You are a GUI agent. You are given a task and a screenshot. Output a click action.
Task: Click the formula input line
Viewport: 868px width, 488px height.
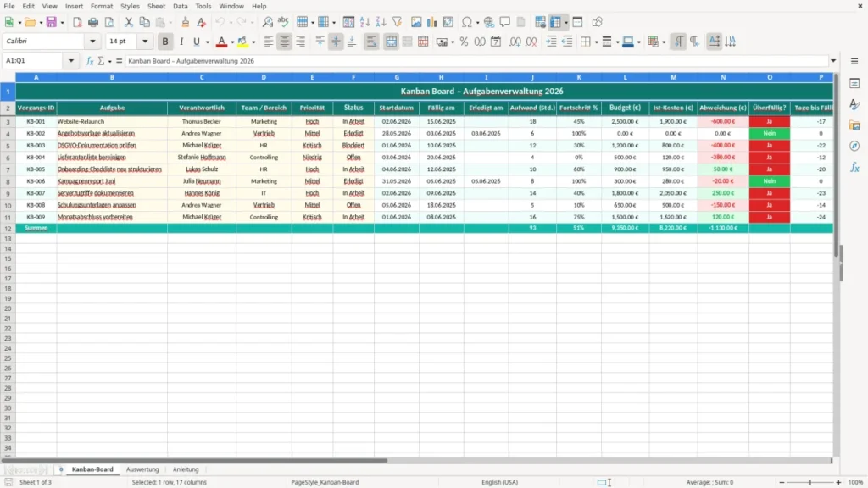[x=476, y=61]
